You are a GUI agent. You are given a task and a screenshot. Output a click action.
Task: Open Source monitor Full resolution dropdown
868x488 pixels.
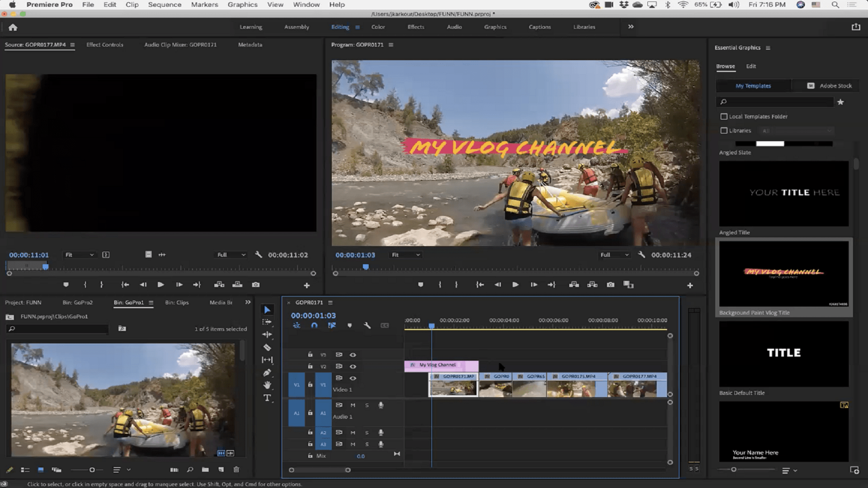[231, 255]
